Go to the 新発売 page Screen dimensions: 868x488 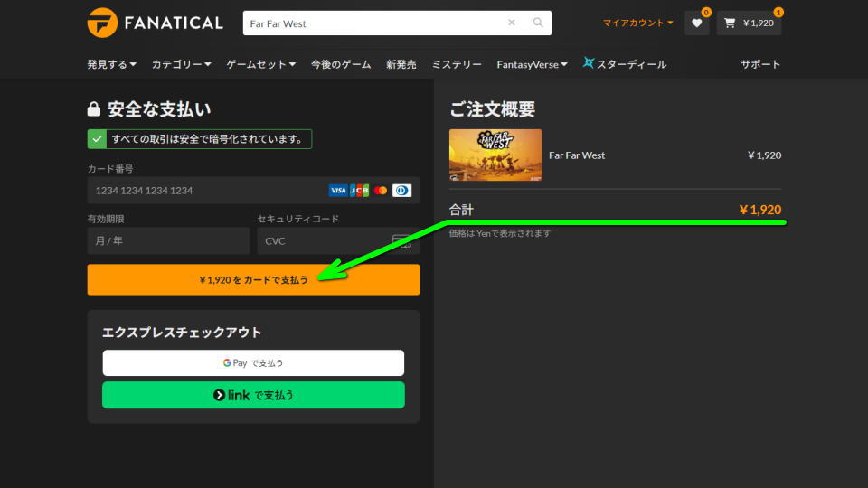[401, 64]
